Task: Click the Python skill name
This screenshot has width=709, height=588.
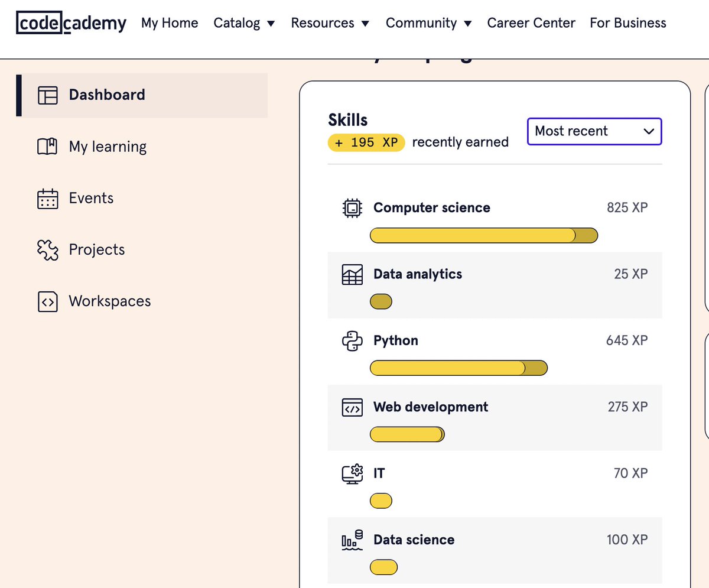Action: click(396, 341)
